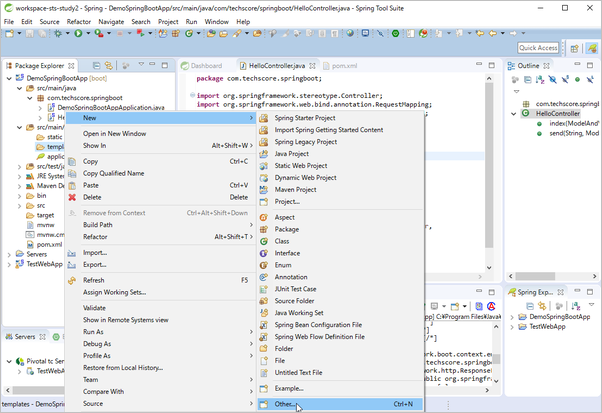This screenshot has height=413, width=602.
Task: Click the Spring Starter Project icon
Action: coord(264,118)
